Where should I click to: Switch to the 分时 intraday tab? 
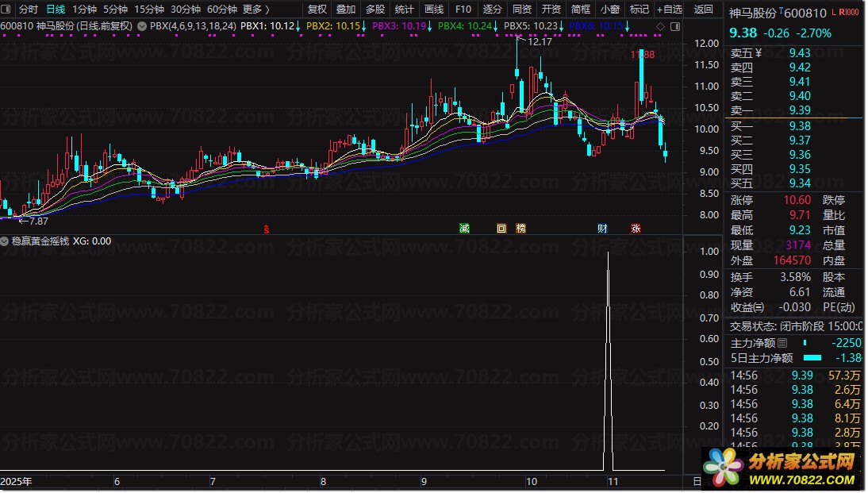(x=28, y=10)
